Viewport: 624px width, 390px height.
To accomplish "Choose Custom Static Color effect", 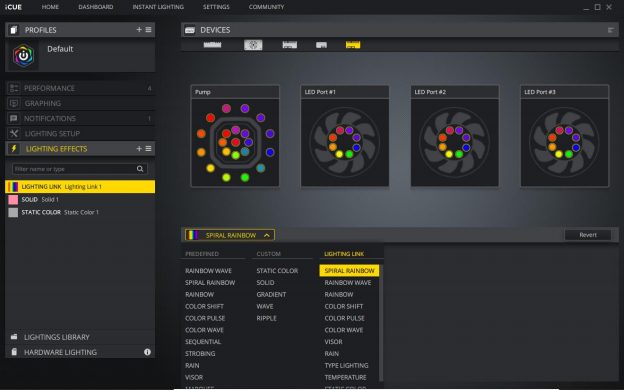I will (277, 271).
